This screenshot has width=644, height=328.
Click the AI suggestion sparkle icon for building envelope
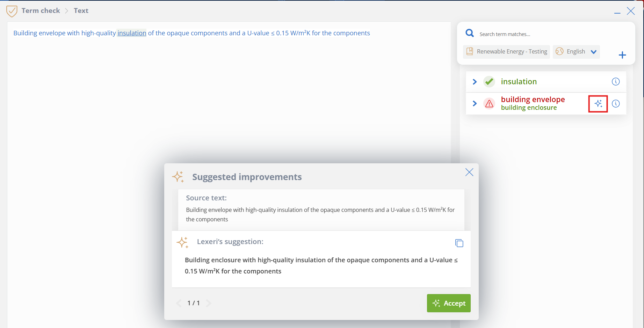598,104
